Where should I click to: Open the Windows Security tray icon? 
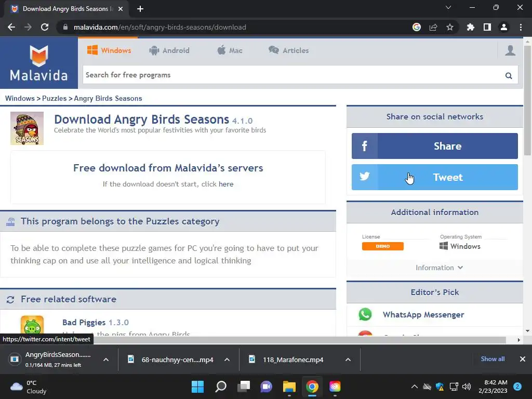(440, 387)
